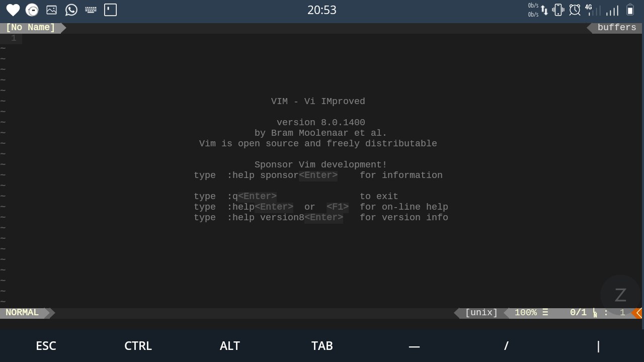Image resolution: width=644 pixels, height=362 pixels.
Task: Tap the data transfer arrows icon
Action: pos(544,10)
